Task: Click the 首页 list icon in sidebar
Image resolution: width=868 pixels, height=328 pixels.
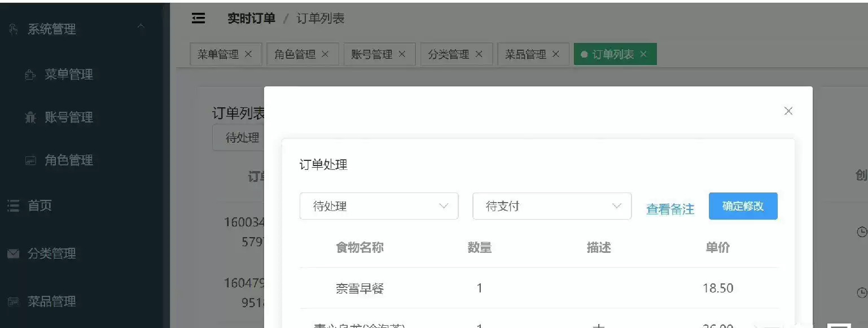Action: [x=13, y=206]
